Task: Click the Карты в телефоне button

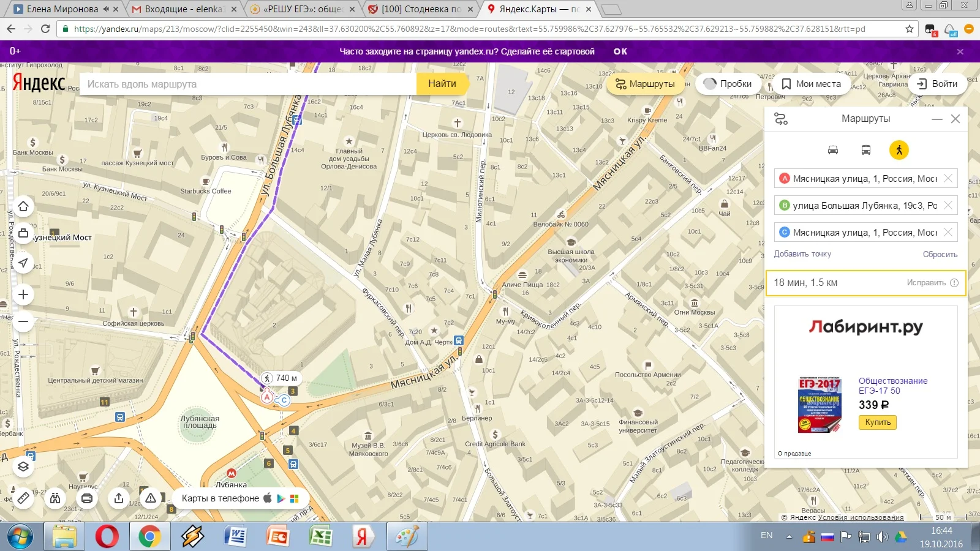Action: [x=240, y=498]
